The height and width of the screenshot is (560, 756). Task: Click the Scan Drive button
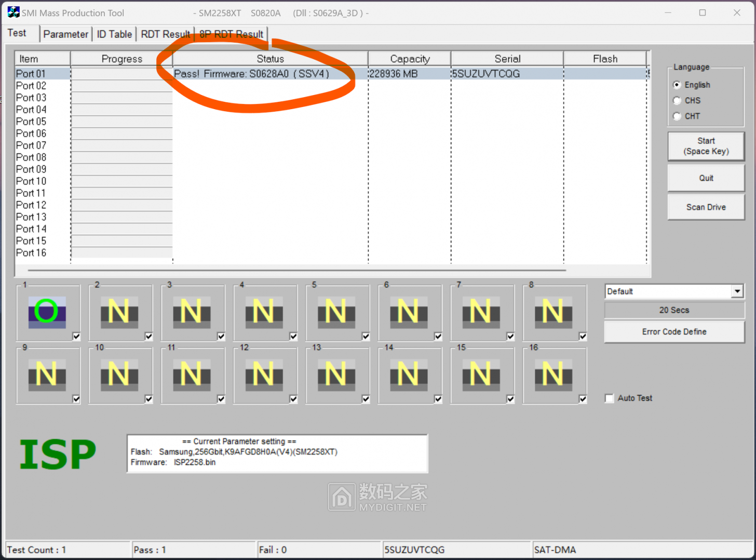tap(706, 207)
